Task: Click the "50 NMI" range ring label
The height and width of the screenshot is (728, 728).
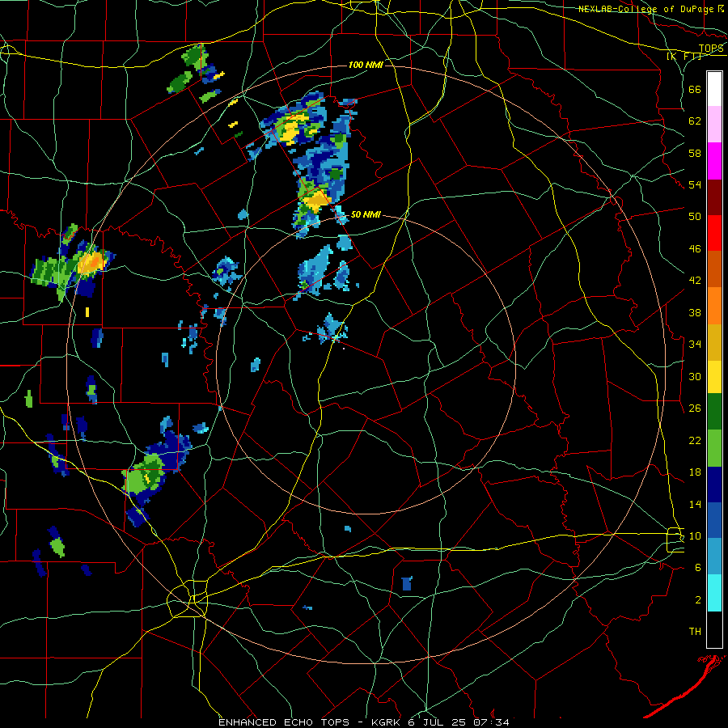Action: click(x=366, y=214)
